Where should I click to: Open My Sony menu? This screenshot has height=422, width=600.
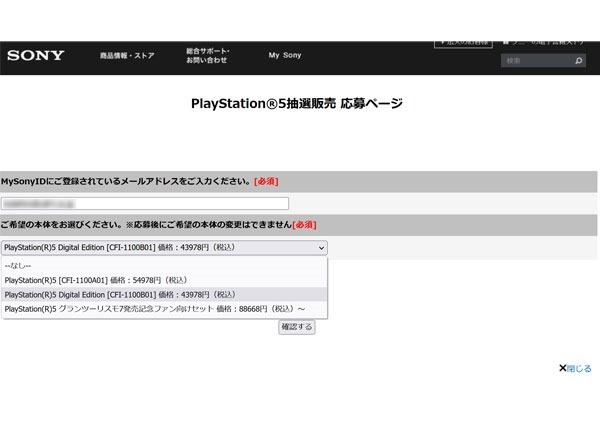click(285, 55)
